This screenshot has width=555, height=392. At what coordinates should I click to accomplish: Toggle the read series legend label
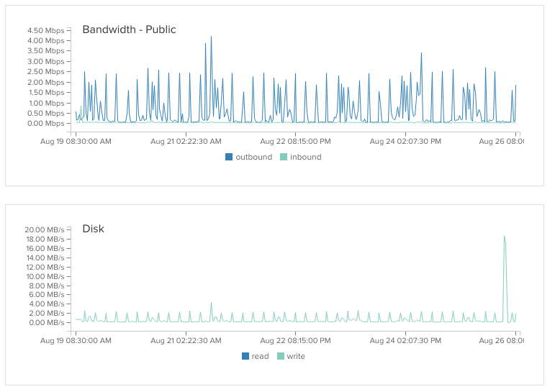tap(260, 356)
